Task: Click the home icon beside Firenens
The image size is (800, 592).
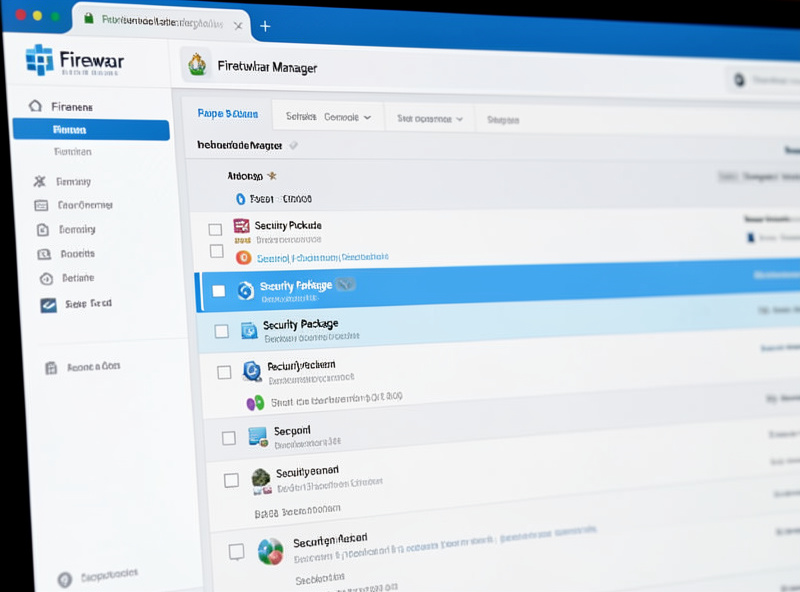Action: pyautogui.click(x=35, y=106)
